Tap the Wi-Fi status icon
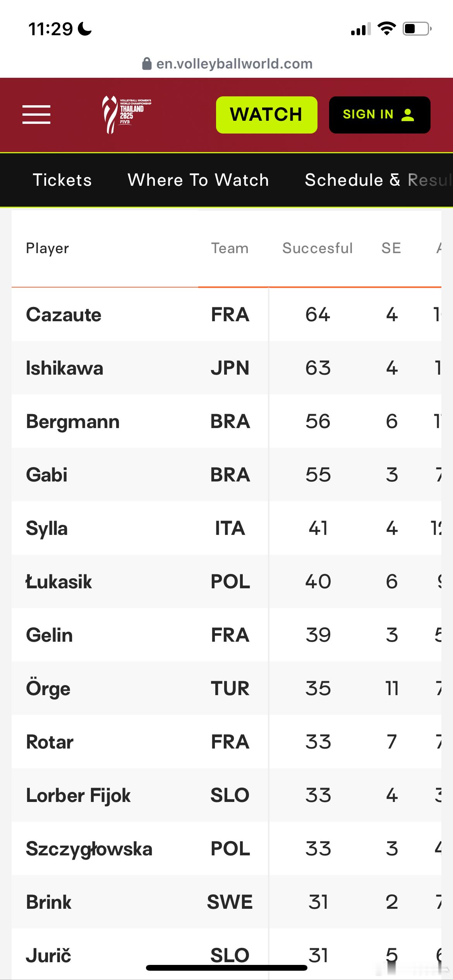 pos(386,29)
